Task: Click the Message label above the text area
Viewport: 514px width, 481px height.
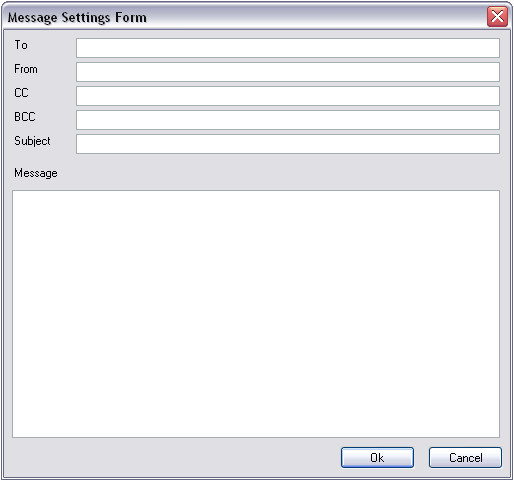Action: 36,173
